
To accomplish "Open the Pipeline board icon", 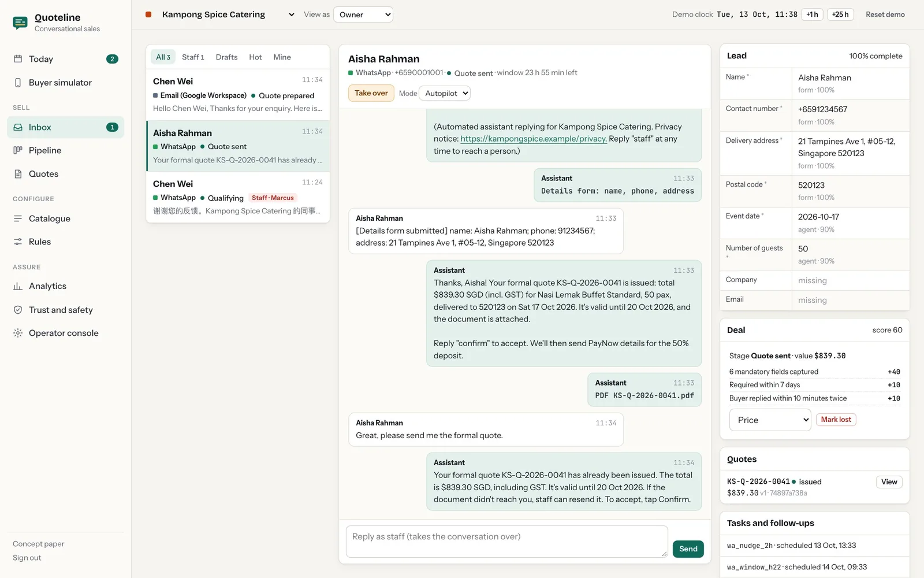I will 18,150.
